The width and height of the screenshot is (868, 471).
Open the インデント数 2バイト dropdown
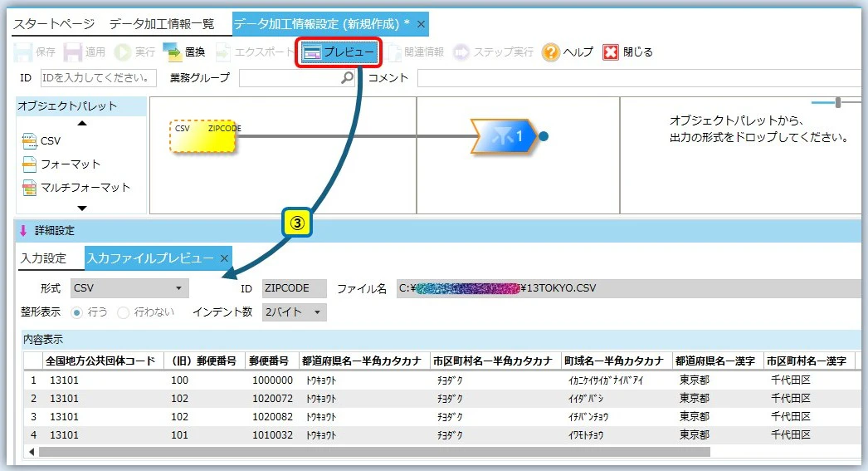pos(294,312)
